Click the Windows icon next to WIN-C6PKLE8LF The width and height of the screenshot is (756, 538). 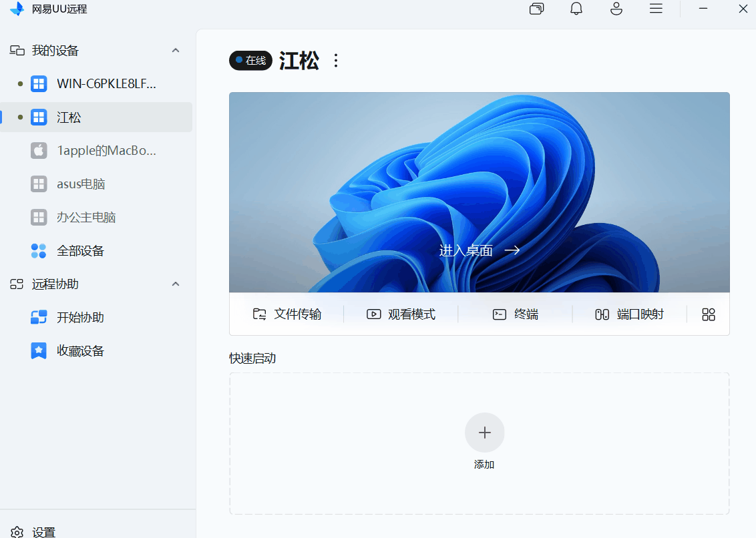39,83
